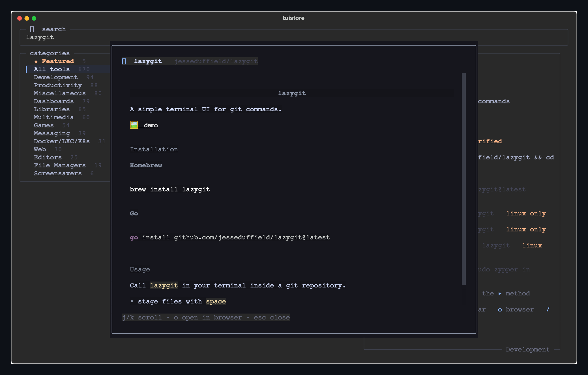Click the go install command line
This screenshot has width=588, height=375.
pyautogui.click(x=230, y=237)
